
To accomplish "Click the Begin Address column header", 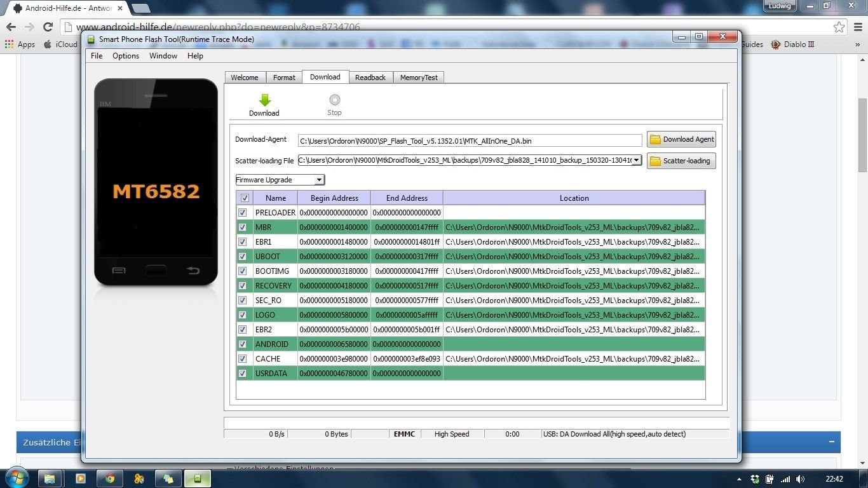I will pos(334,198).
